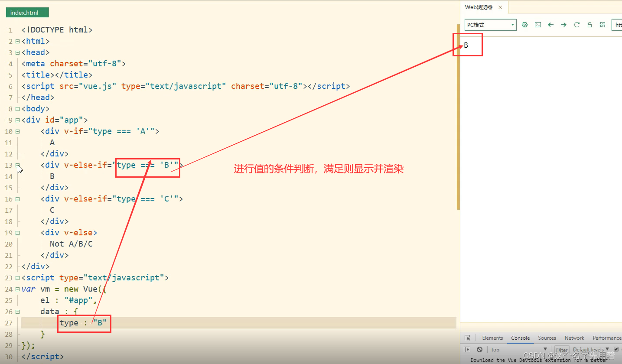Viewport: 622px width, 364px height.
Task: Collapse the new Vue block at line 24
Action: 17,289
